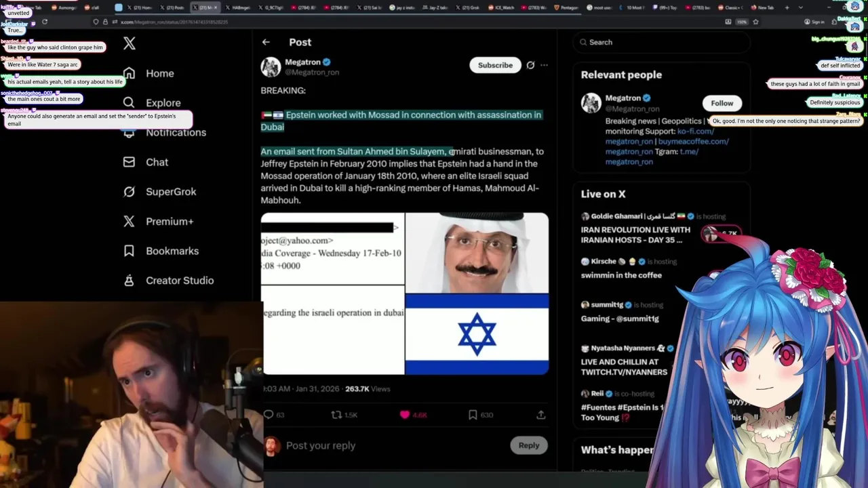Click the 263.7K Views count
Viewport: 868px width, 488px height.
pyautogui.click(x=368, y=389)
